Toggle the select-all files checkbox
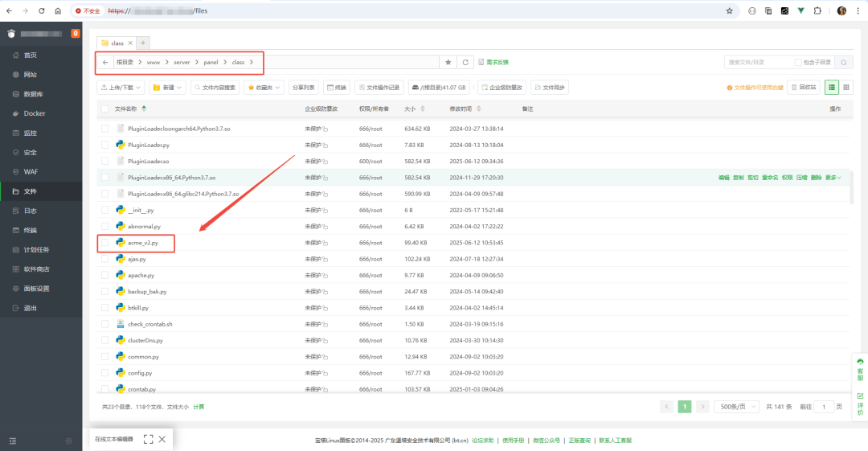 pyautogui.click(x=104, y=109)
